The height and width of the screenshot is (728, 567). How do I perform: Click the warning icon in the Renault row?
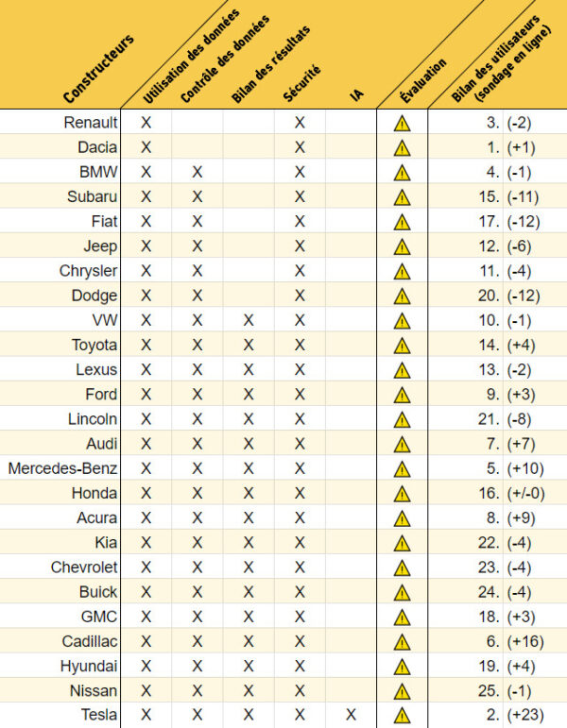[402, 123]
